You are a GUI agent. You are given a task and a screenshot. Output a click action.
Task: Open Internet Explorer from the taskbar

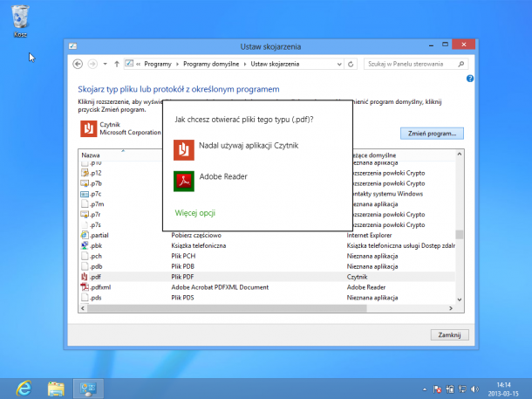(x=24, y=387)
